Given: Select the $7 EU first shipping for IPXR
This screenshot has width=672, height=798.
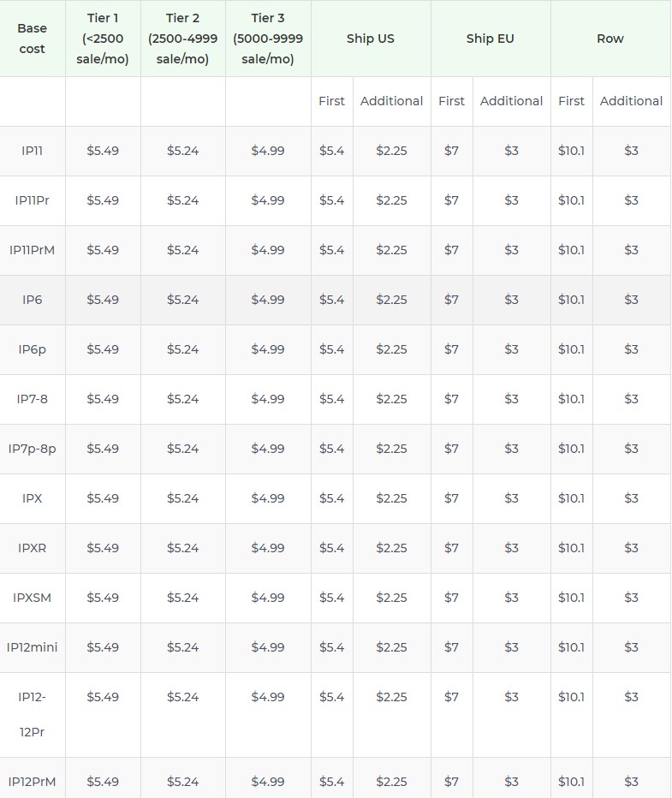Looking at the screenshot, I should pos(452,548).
